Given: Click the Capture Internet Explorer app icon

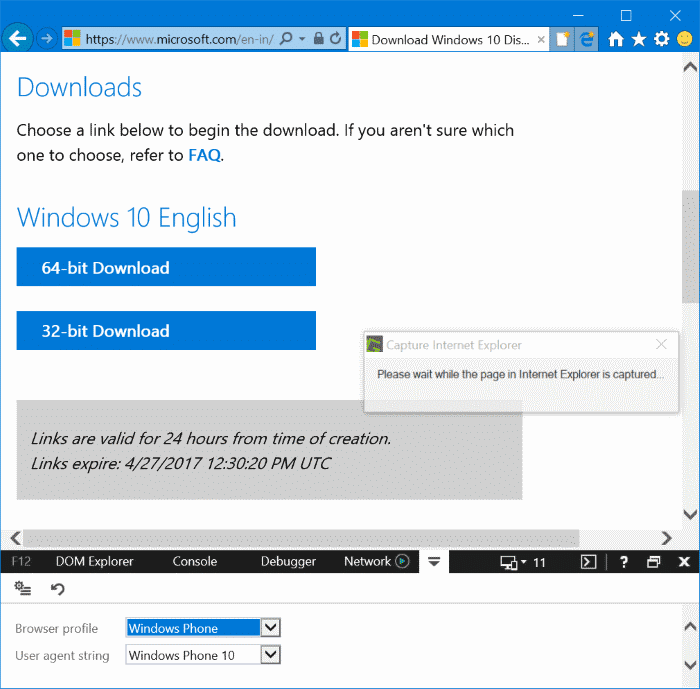Looking at the screenshot, I should click(x=374, y=344).
